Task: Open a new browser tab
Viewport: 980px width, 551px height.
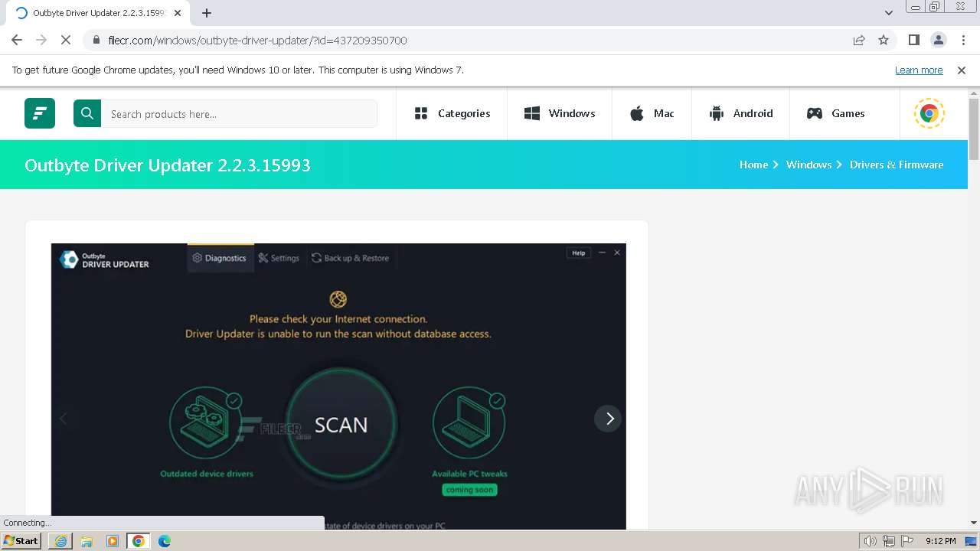Action: click(x=207, y=13)
